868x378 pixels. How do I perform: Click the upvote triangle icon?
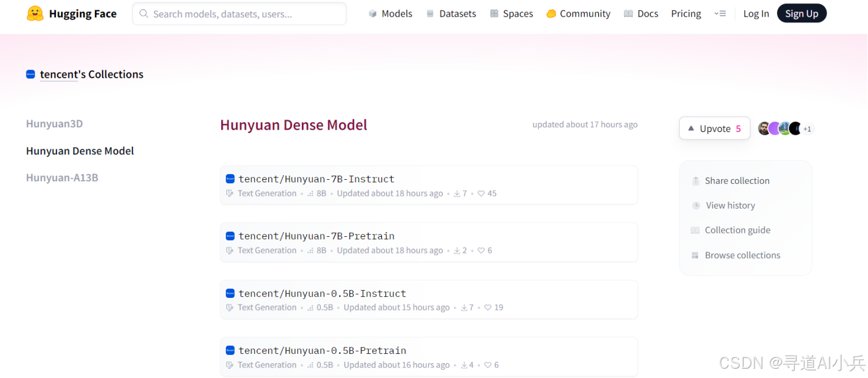click(691, 128)
